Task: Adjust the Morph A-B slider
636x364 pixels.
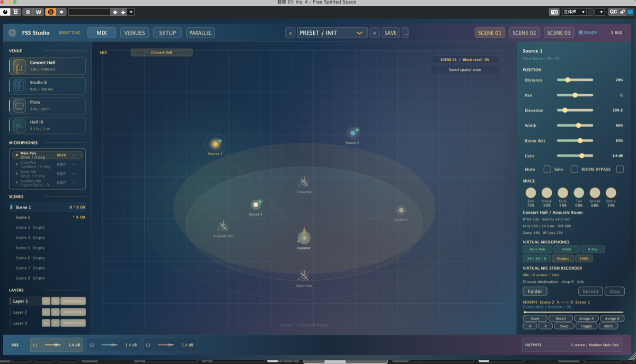Action: 573,312
